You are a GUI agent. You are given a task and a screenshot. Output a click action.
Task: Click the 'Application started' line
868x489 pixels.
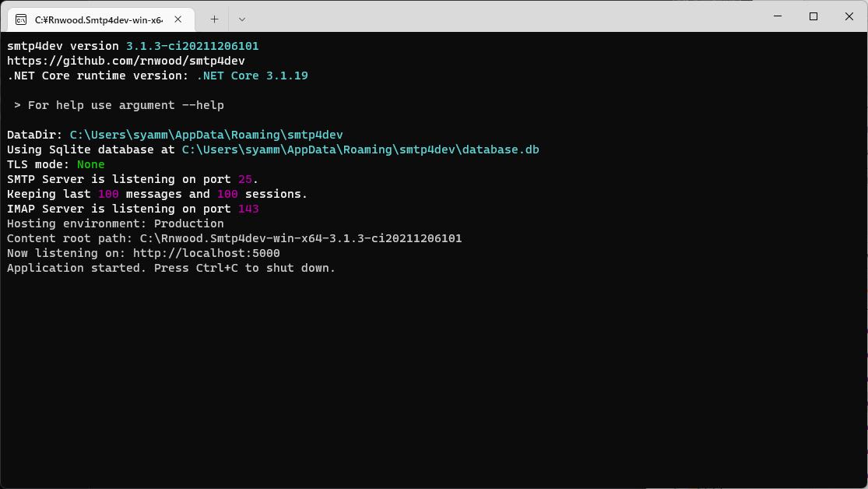pos(171,268)
